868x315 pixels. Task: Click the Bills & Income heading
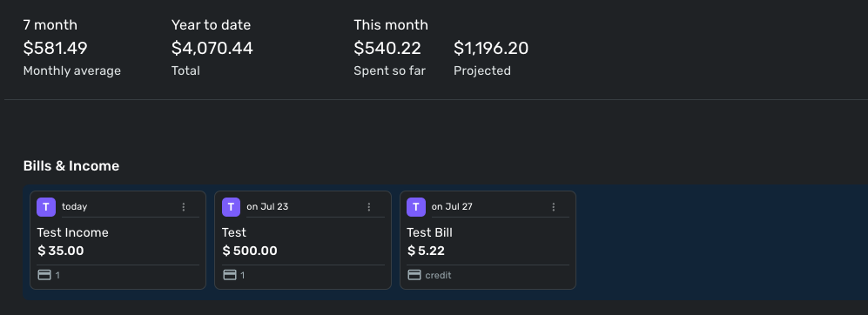click(x=71, y=165)
